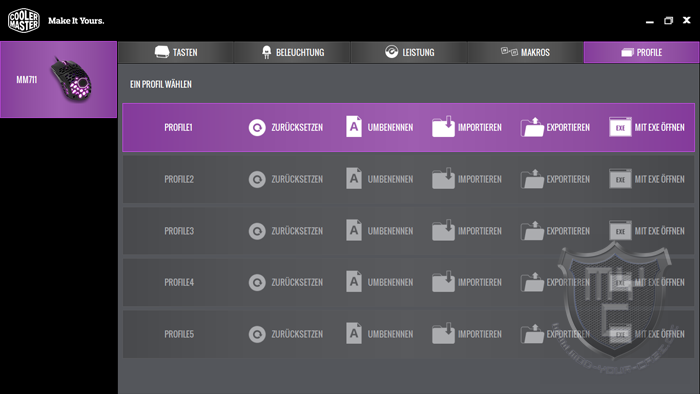
Task: Click the Importieren folder icon for Profile2
Action: pyautogui.click(x=443, y=178)
